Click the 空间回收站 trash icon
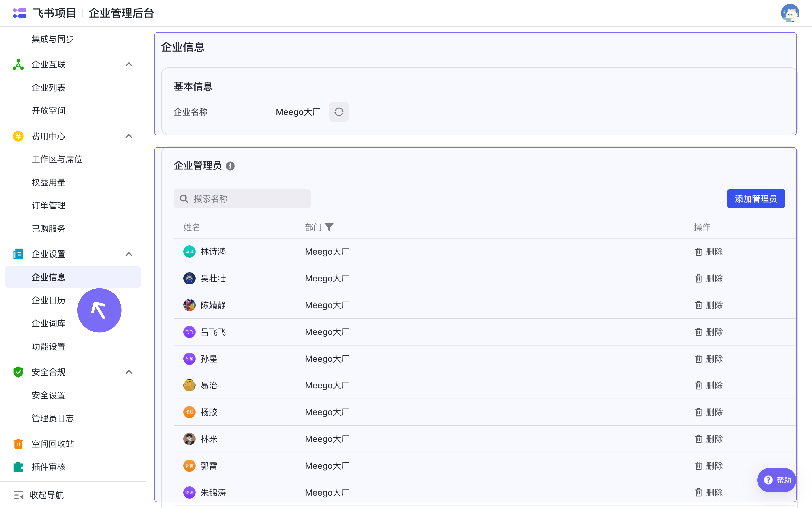This screenshot has width=812, height=508. [x=18, y=444]
